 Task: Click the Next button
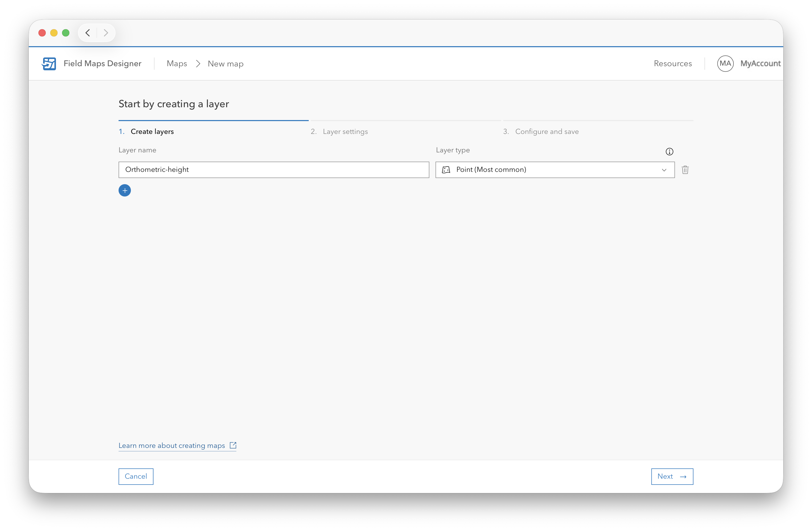pos(672,476)
